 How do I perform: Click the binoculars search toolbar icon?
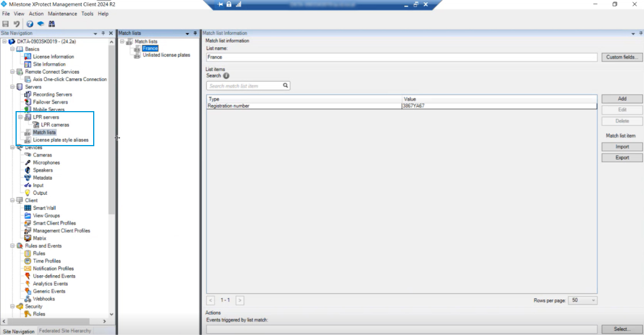click(x=51, y=24)
